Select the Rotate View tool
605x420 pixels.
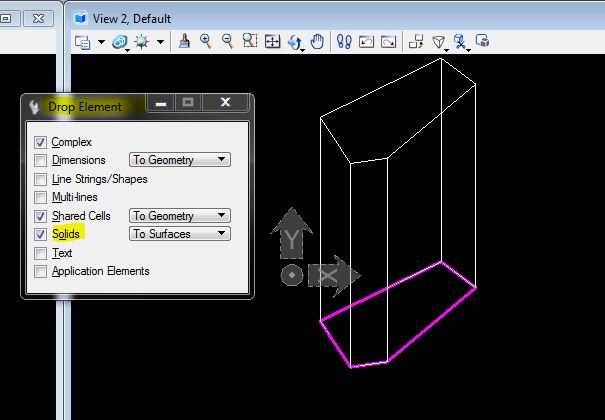tap(296, 42)
